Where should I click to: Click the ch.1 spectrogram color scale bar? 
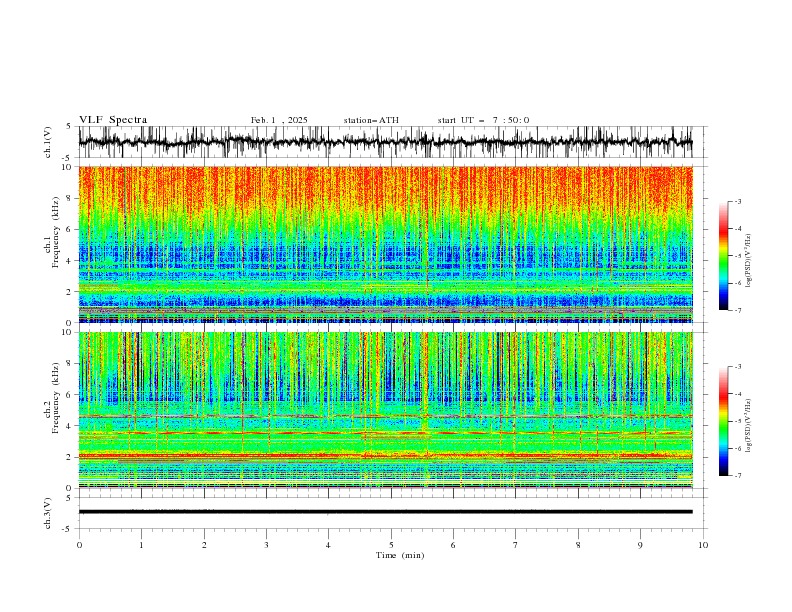(723, 256)
